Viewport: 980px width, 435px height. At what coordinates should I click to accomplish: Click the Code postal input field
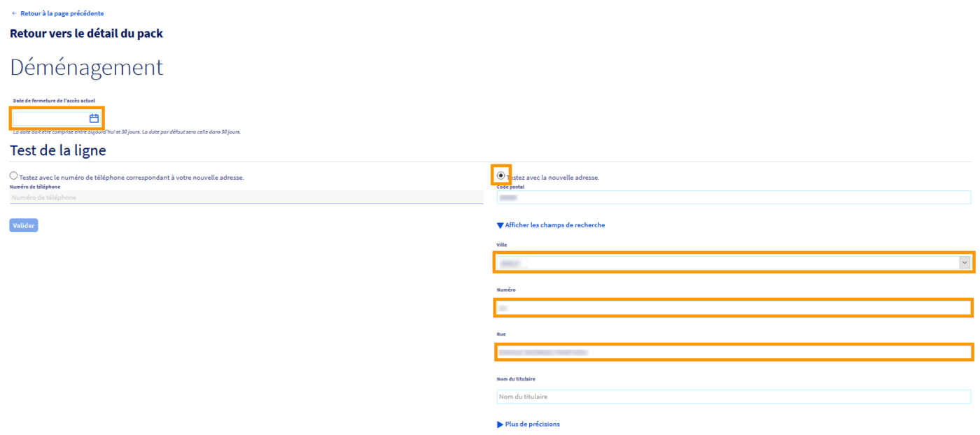coord(734,198)
